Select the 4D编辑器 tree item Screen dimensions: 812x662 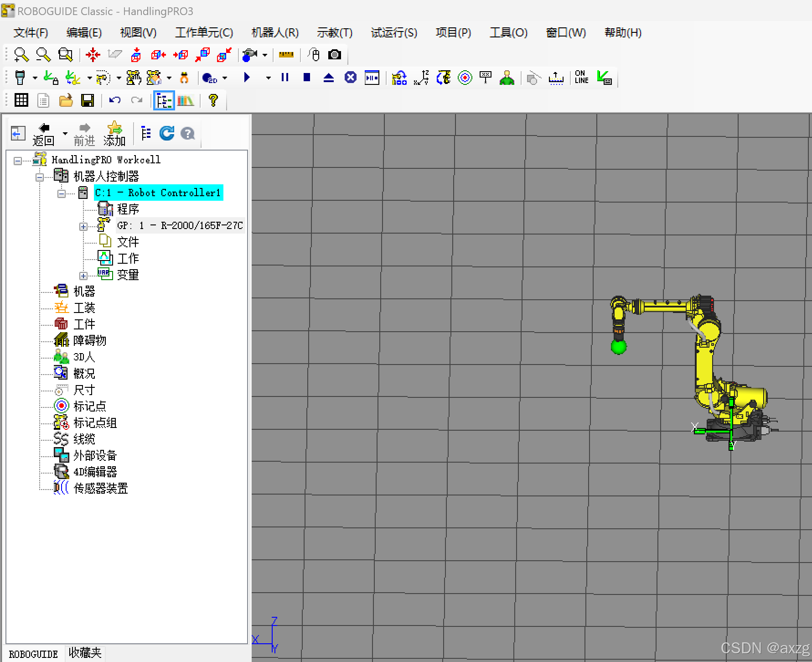coord(95,472)
